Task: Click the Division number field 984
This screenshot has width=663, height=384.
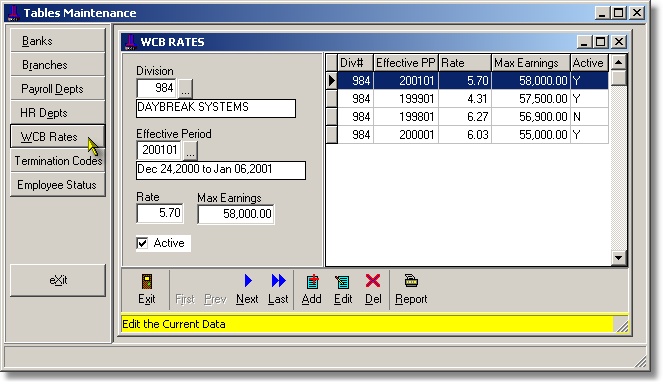Action: point(156,88)
